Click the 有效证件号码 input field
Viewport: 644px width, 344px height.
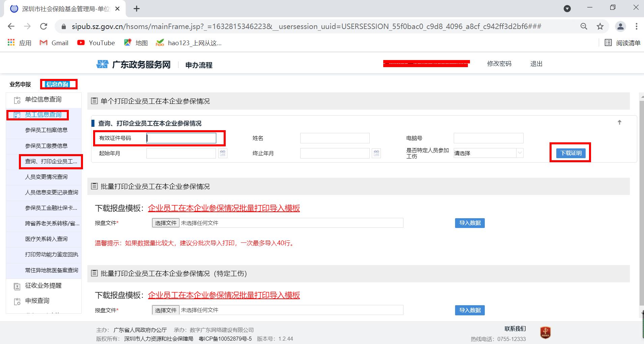181,138
